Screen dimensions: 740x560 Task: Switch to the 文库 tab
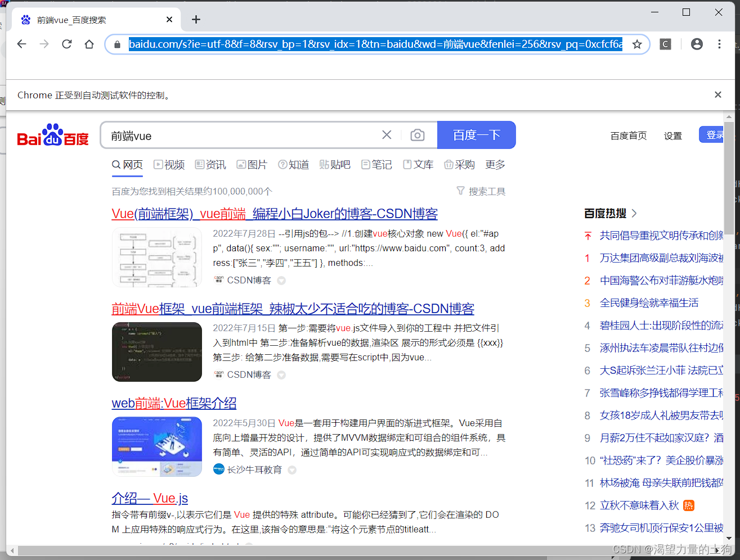point(418,164)
